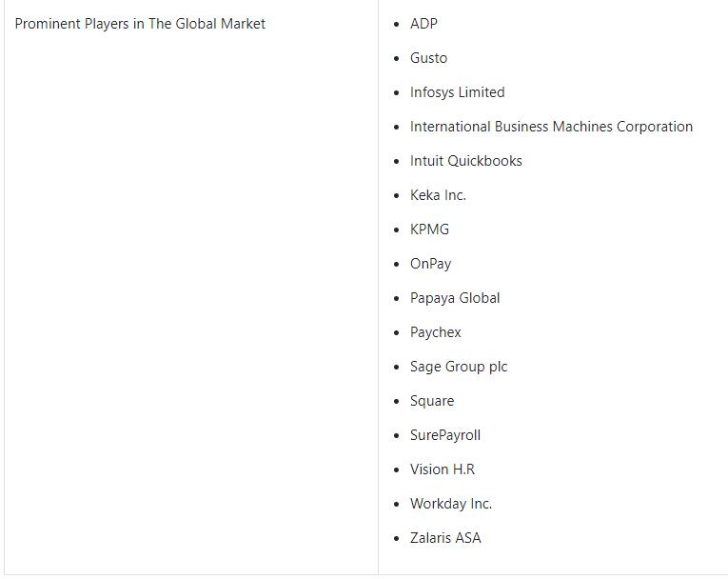Click the Papaya Global text

click(x=455, y=298)
